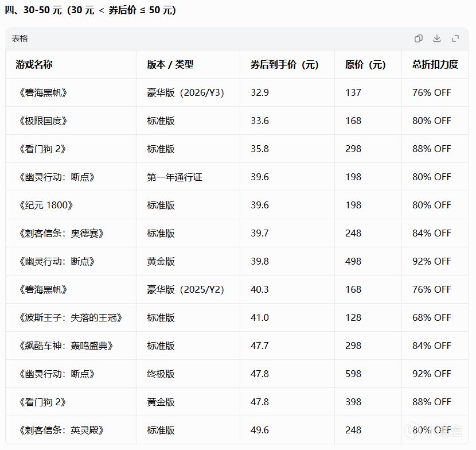Click the 总折扣力度 column header
The height and width of the screenshot is (450, 476).
(435, 64)
